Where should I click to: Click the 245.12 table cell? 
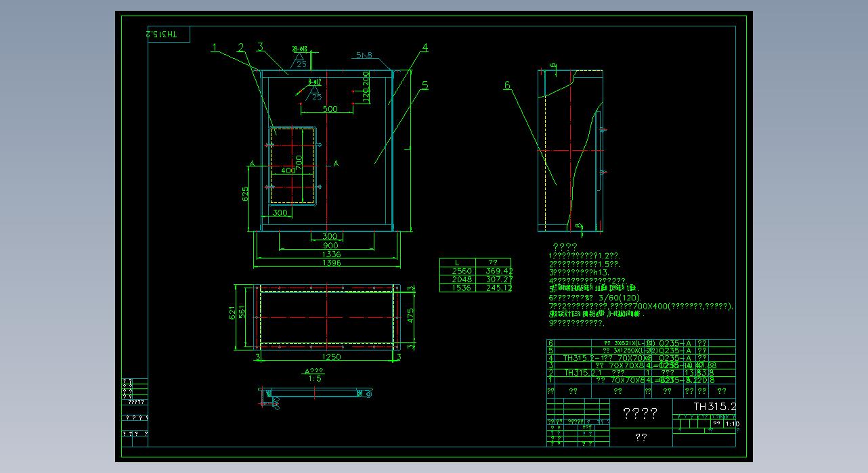click(x=494, y=288)
